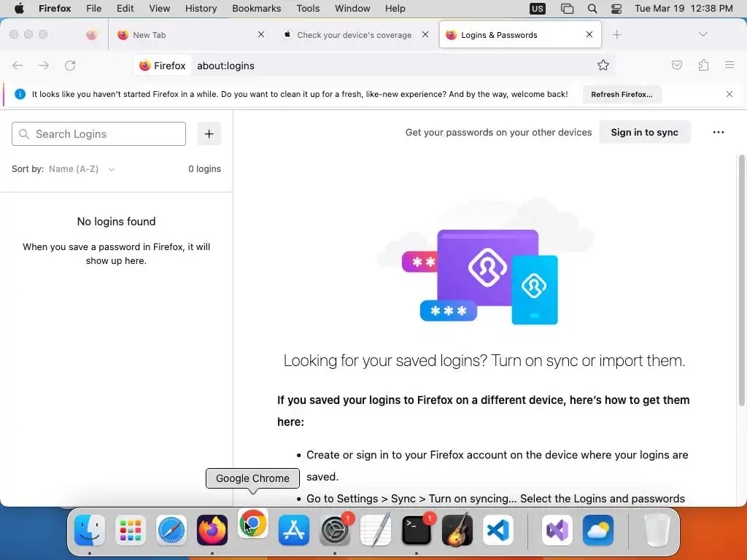This screenshot has width=747, height=560.
Task: Bookmark this page with the star icon
Action: point(603,65)
